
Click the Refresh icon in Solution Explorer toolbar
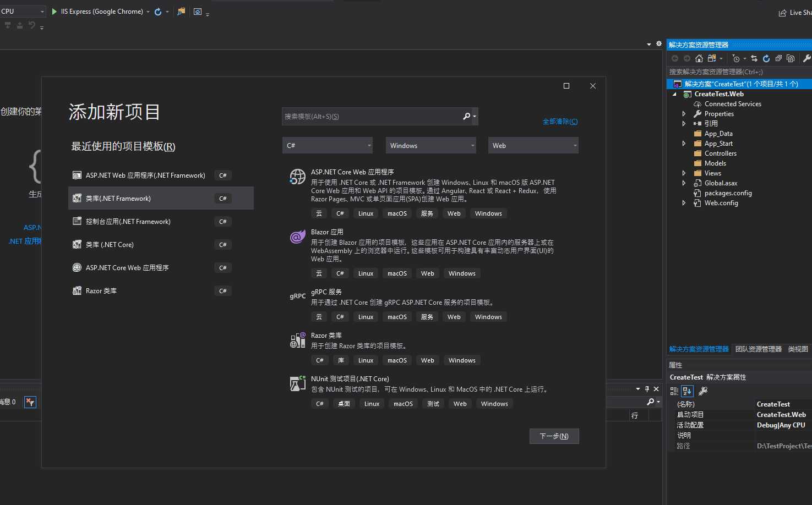point(766,58)
